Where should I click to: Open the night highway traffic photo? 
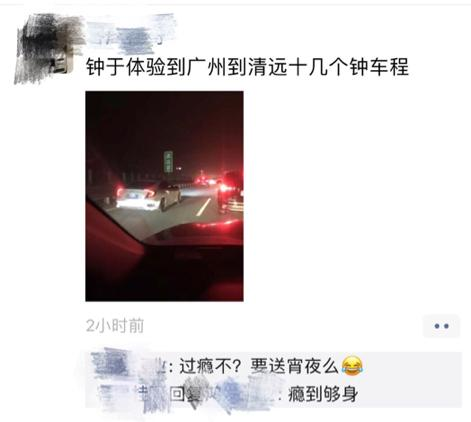pos(164,196)
